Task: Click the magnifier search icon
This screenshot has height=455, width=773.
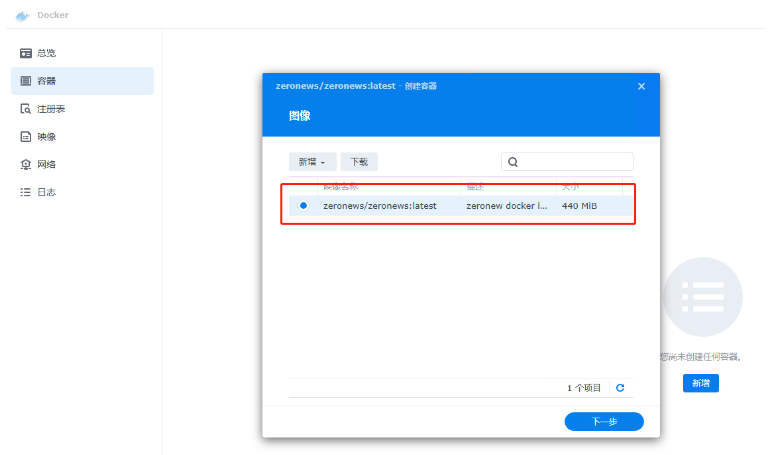Action: [x=513, y=162]
